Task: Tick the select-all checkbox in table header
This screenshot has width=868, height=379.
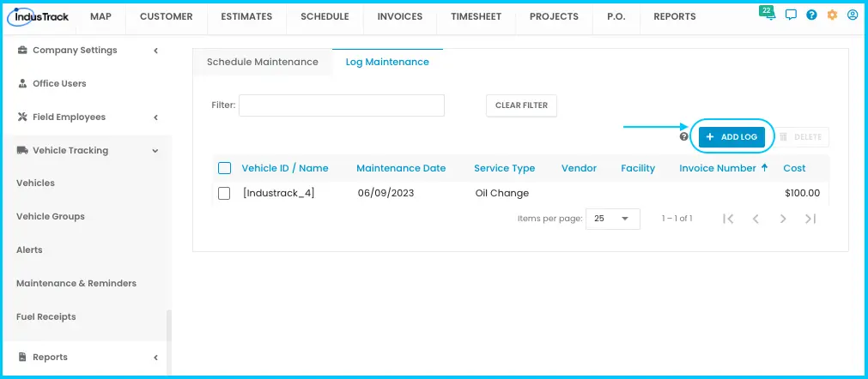Action: [224, 168]
